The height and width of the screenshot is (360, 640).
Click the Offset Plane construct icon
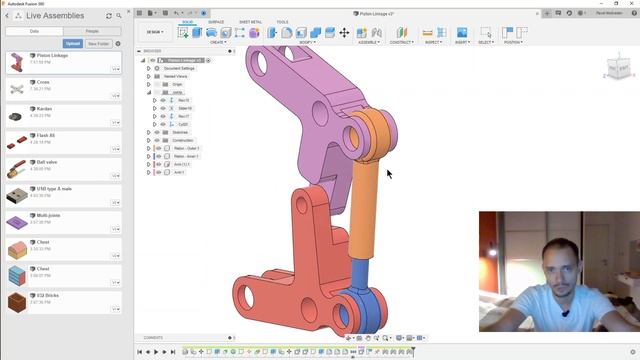[402, 33]
